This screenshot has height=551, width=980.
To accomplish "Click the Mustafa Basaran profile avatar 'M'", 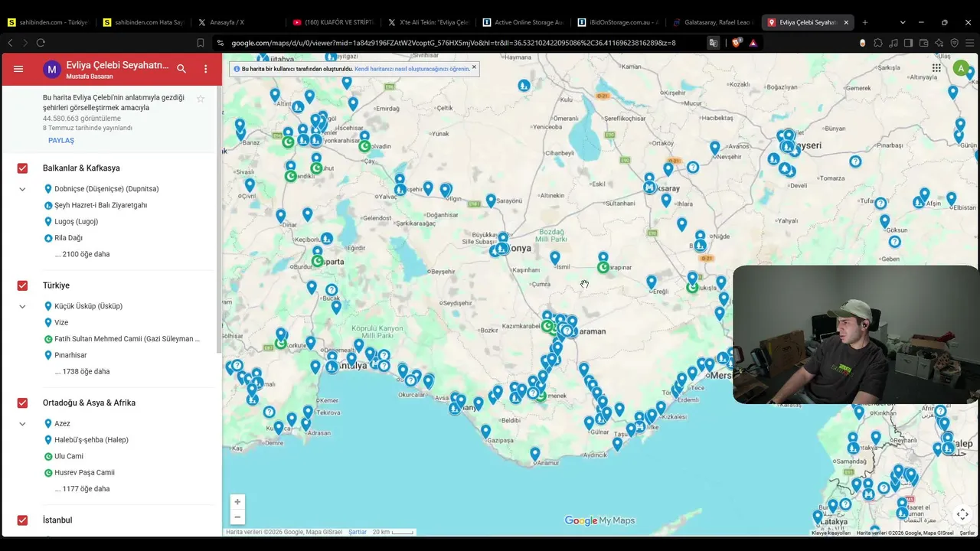I will [52, 70].
